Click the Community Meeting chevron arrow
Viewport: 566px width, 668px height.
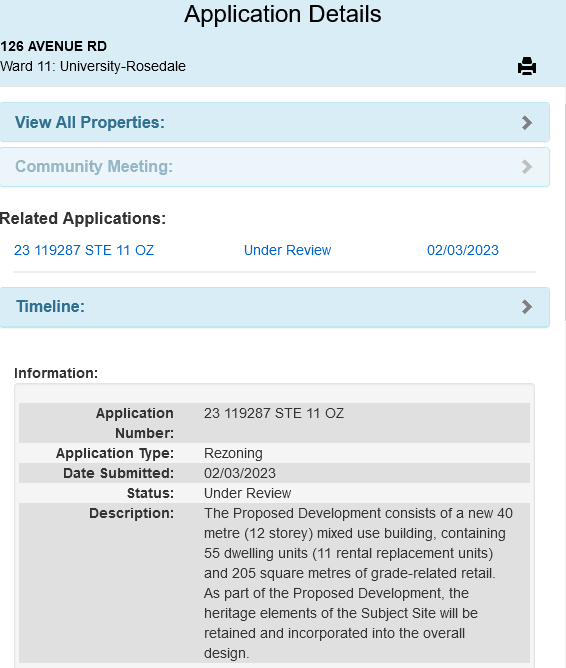[527, 167]
